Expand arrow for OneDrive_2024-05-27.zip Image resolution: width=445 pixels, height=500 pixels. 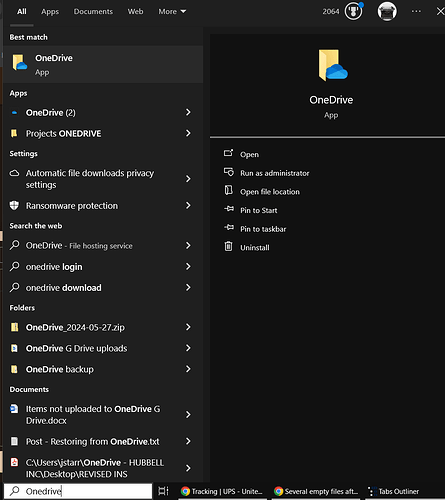point(188,327)
